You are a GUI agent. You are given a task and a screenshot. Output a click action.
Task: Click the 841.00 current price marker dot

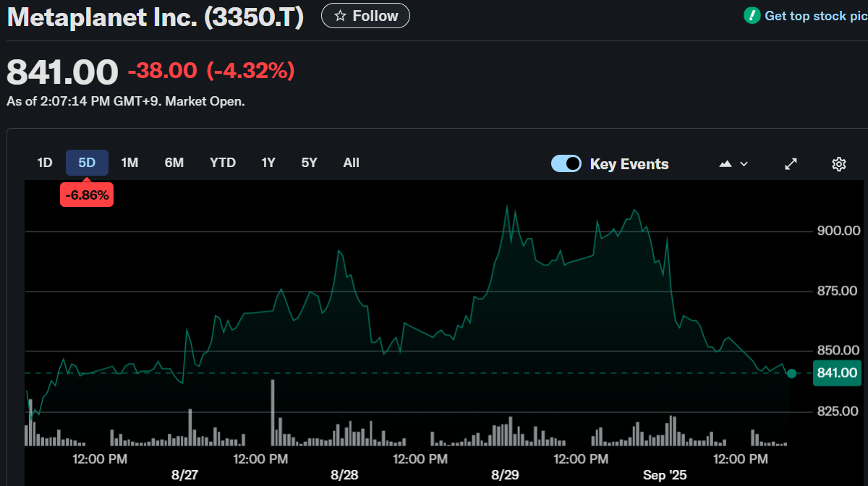[x=791, y=373]
